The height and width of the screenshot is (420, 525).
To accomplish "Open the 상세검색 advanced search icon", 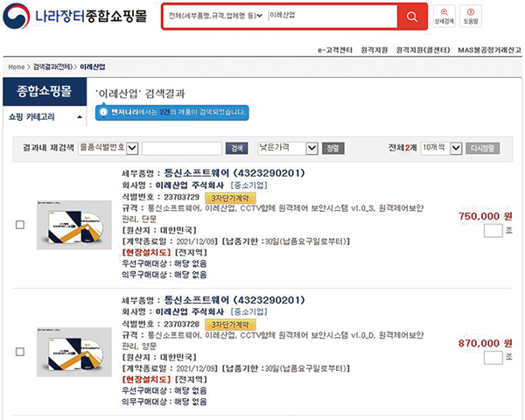I will tap(444, 16).
